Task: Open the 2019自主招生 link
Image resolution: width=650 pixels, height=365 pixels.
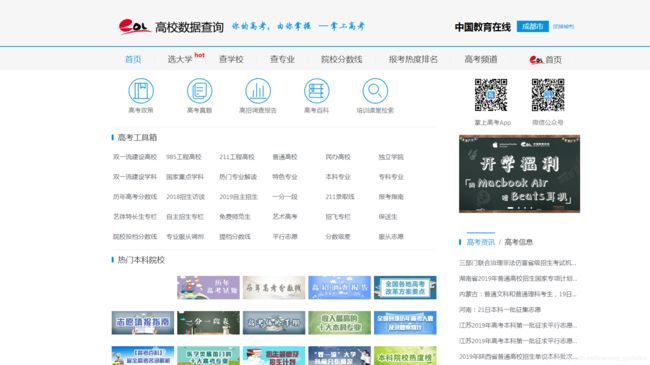Action: pos(238,197)
